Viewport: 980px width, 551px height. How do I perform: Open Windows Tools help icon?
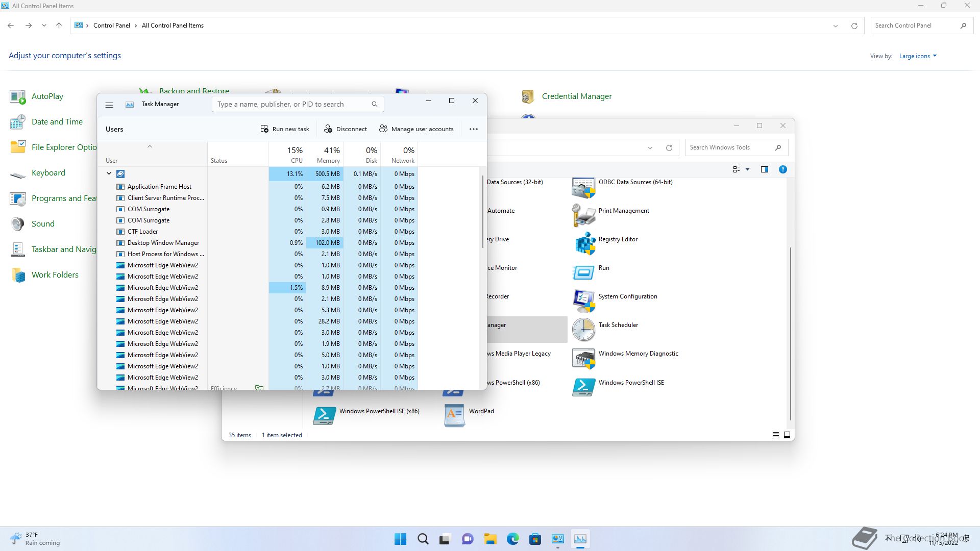(783, 169)
